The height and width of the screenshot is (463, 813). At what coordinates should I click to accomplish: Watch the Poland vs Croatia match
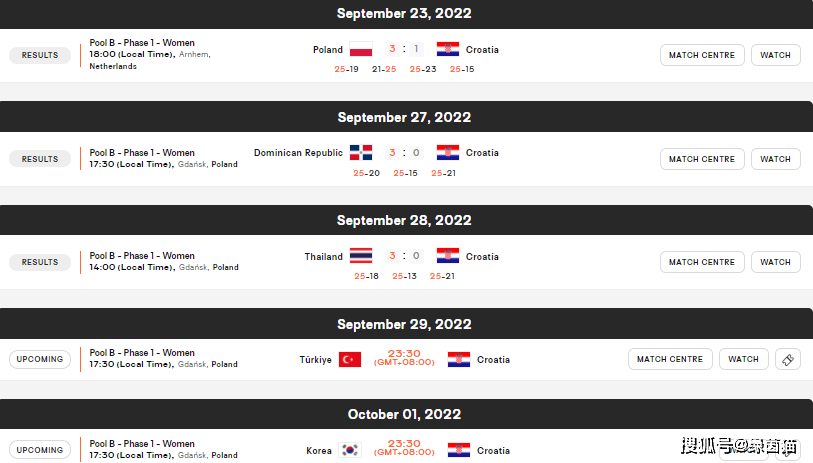point(776,55)
